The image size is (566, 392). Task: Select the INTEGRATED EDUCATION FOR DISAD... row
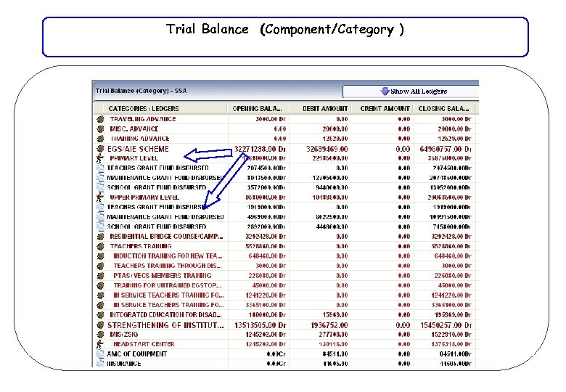(x=165, y=315)
